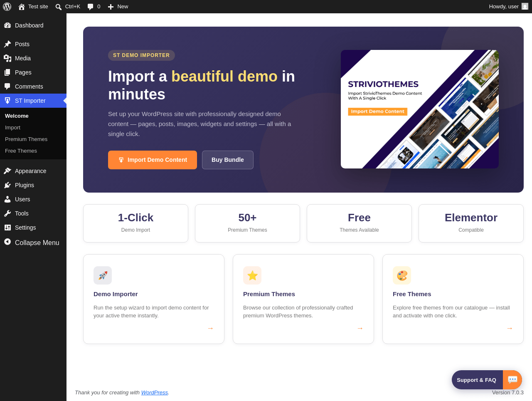Click the Comments speech bubble sidebar icon
This screenshot has width=532, height=401.
click(x=7, y=87)
